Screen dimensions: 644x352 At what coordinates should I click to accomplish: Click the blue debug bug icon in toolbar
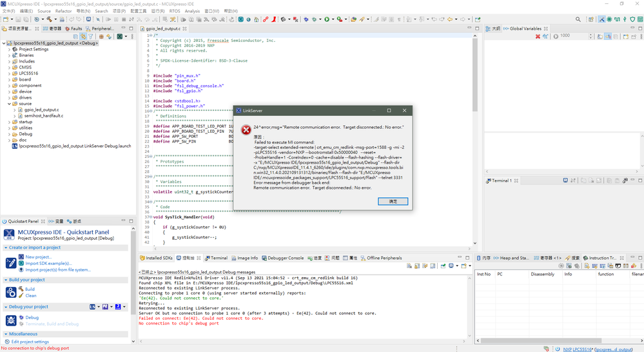[306, 19]
